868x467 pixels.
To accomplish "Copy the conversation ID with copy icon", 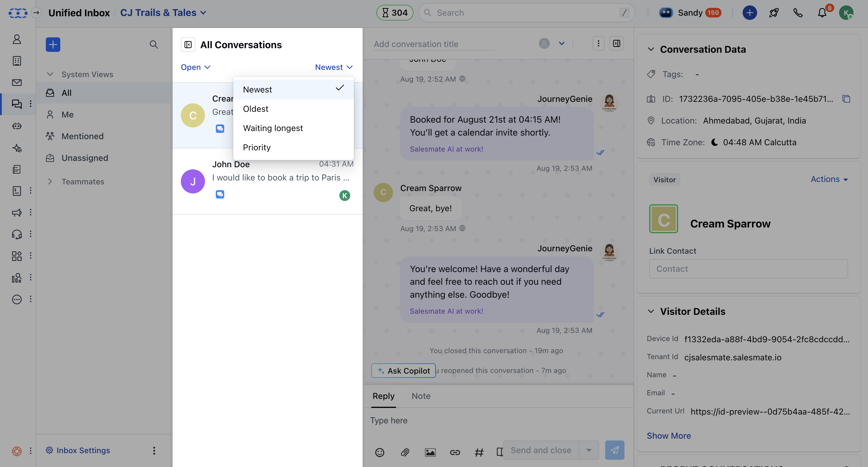I will (846, 99).
